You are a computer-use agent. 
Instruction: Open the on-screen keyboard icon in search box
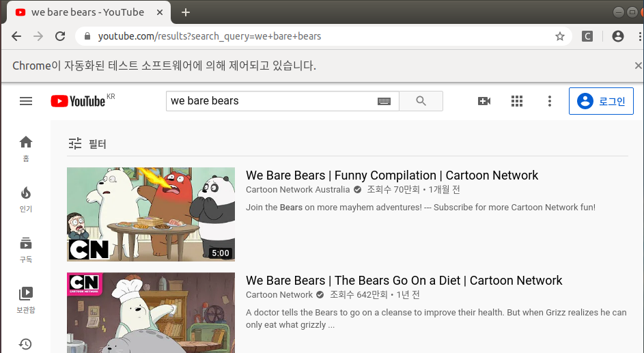[x=384, y=101]
